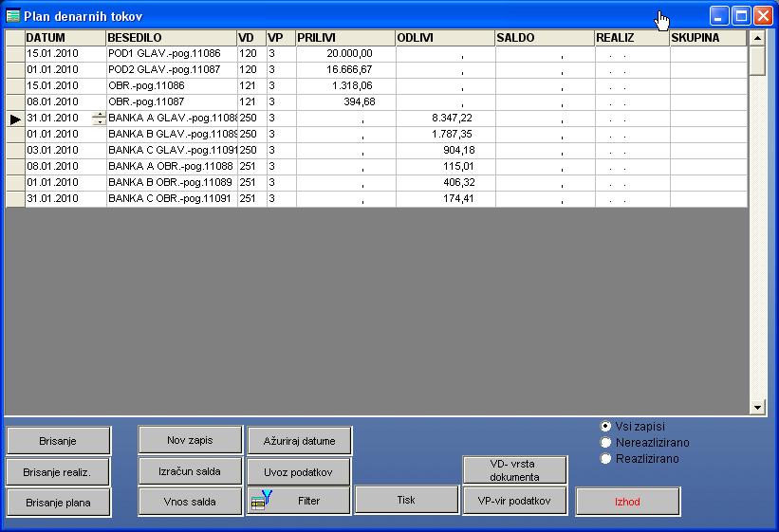Viewport: 779px width, 532px height.
Task: Click the PRILIVI column header
Action: point(345,38)
